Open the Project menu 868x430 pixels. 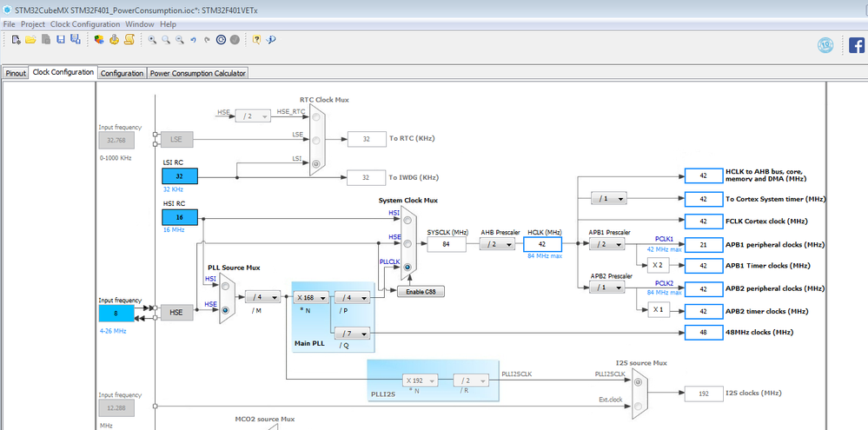tap(33, 24)
